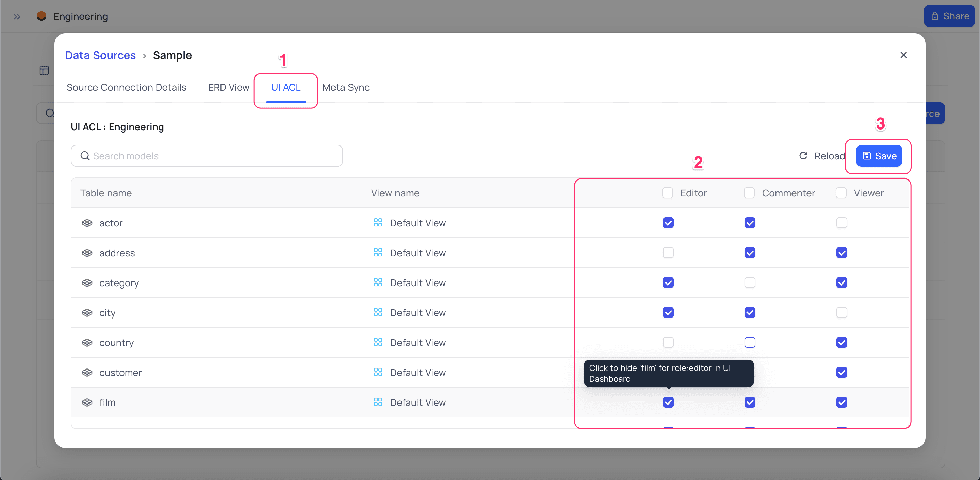Uncheck Commenter access for address
Image resolution: width=980 pixels, height=480 pixels.
click(749, 252)
